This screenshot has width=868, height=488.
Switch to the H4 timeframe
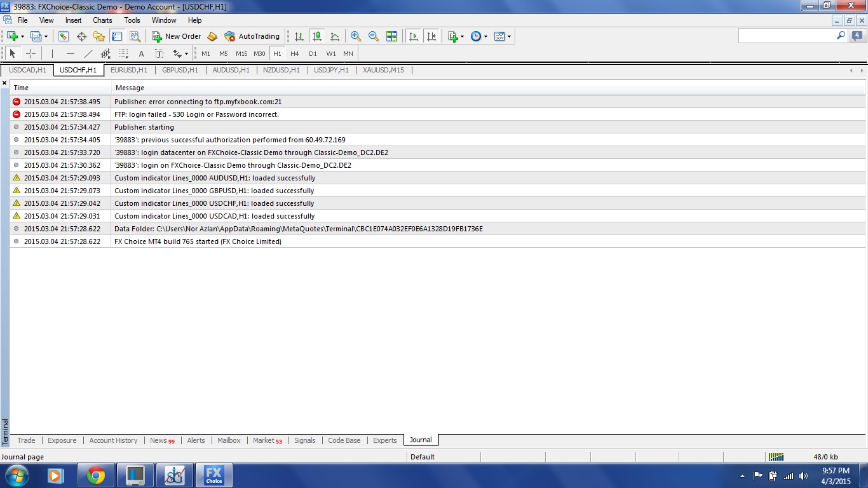point(295,53)
